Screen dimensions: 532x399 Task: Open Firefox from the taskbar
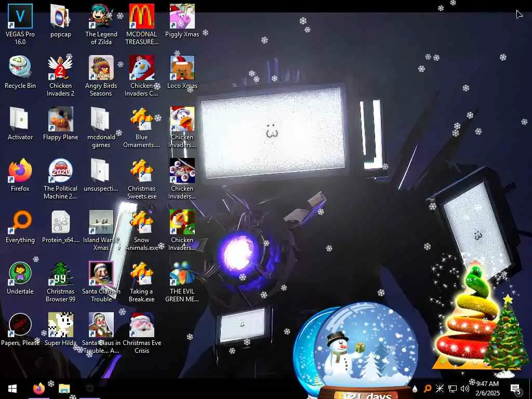click(x=38, y=389)
